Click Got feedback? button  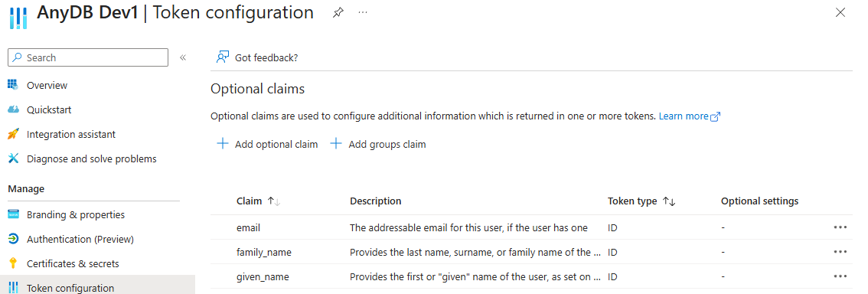pos(257,57)
